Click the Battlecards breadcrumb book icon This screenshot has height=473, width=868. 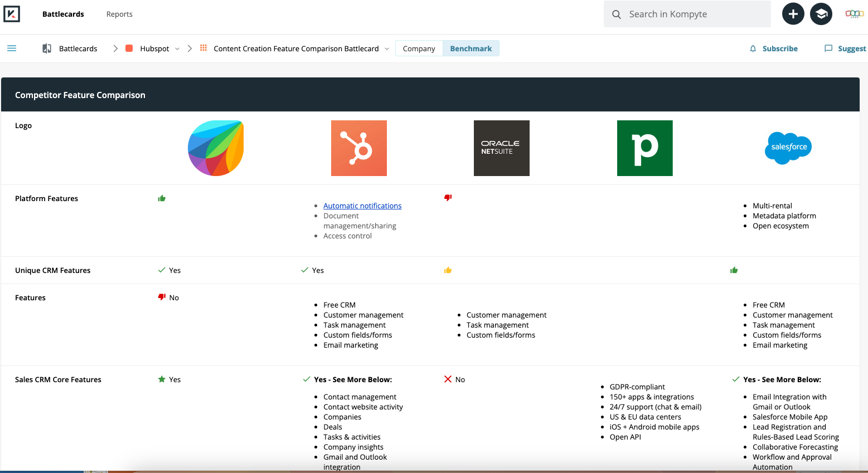pyautogui.click(x=47, y=48)
